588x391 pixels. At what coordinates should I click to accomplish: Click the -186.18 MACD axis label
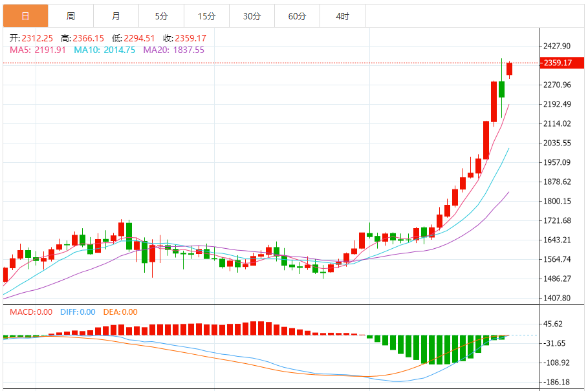(x=557, y=382)
